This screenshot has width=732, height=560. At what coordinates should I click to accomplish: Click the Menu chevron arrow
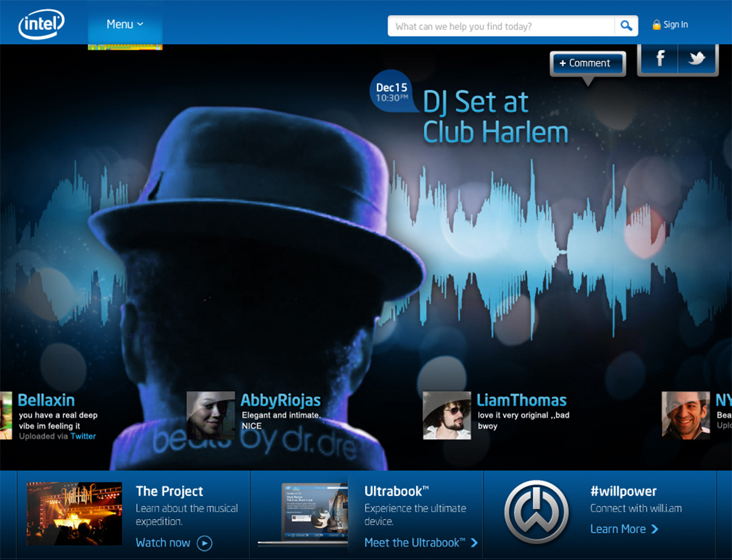click(140, 24)
